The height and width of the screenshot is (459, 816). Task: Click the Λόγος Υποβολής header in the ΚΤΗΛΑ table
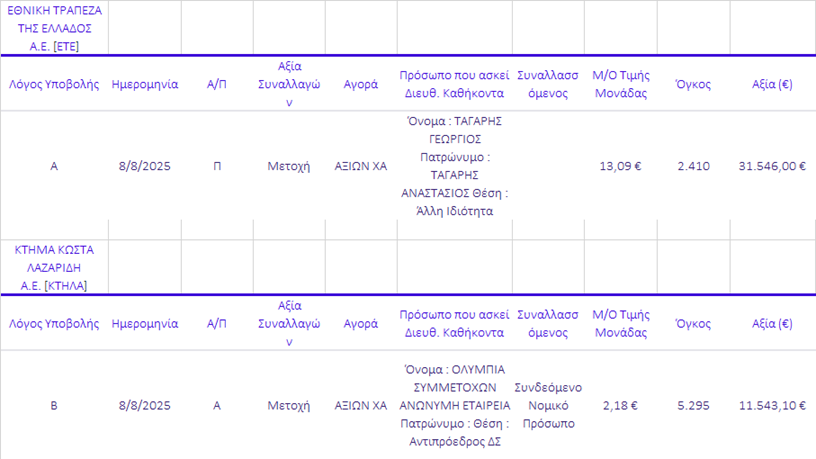[x=54, y=324]
